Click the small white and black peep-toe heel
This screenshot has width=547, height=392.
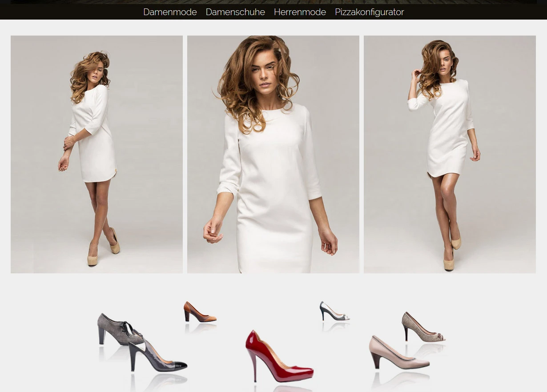pyautogui.click(x=334, y=311)
